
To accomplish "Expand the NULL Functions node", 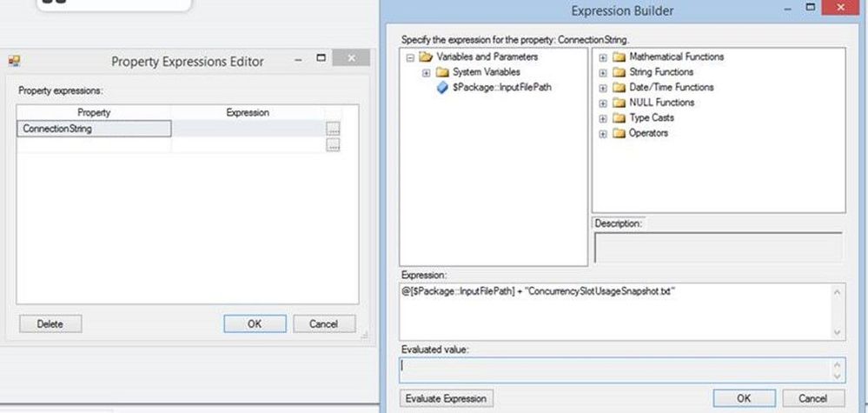I will click(x=603, y=103).
